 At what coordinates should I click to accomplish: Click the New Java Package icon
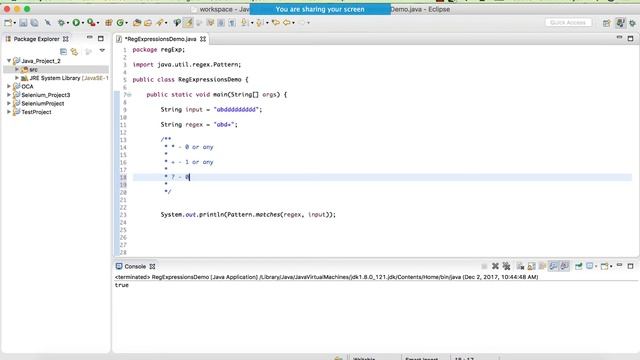[x=109, y=23]
